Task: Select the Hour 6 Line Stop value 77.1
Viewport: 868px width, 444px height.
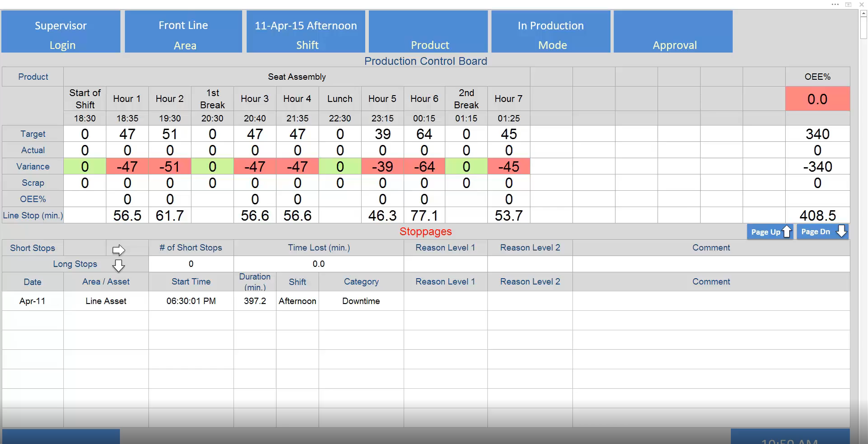Action: [424, 215]
